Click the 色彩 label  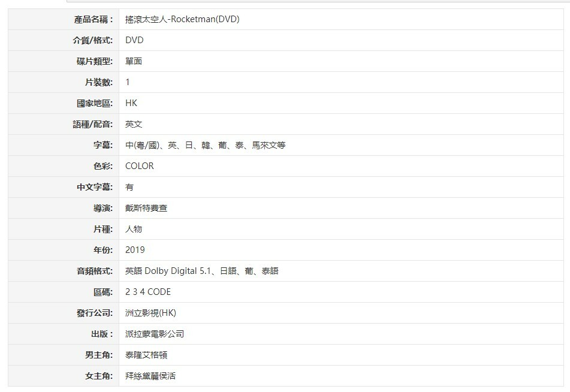coord(103,166)
